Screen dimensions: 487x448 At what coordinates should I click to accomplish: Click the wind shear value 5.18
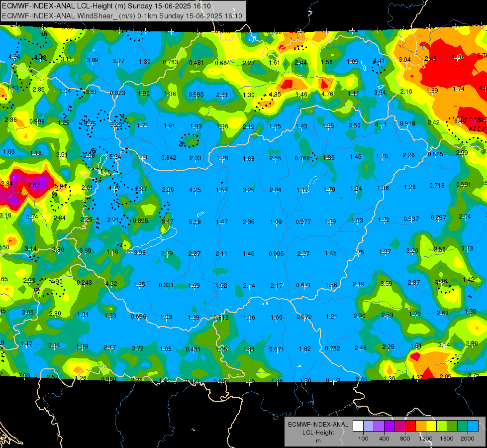click(x=195, y=222)
